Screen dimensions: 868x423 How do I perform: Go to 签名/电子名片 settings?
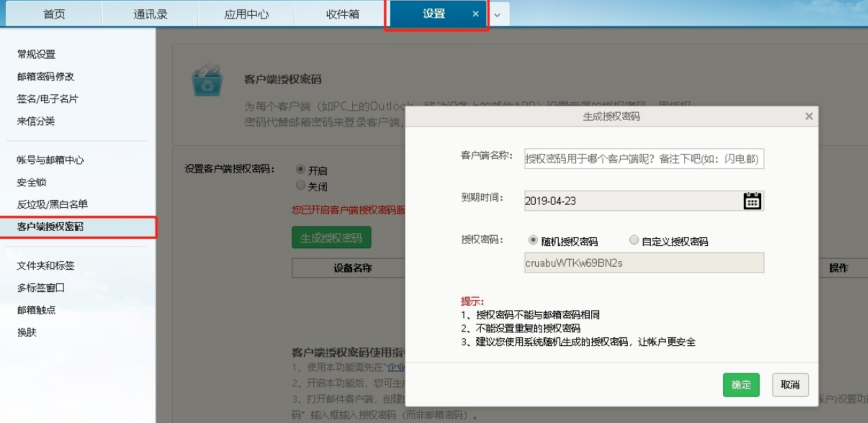click(x=48, y=99)
